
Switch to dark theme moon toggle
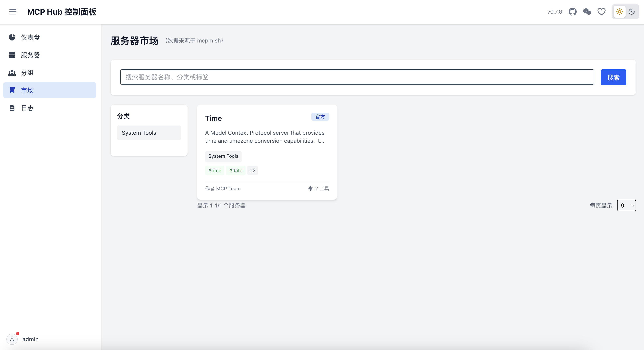pyautogui.click(x=632, y=12)
